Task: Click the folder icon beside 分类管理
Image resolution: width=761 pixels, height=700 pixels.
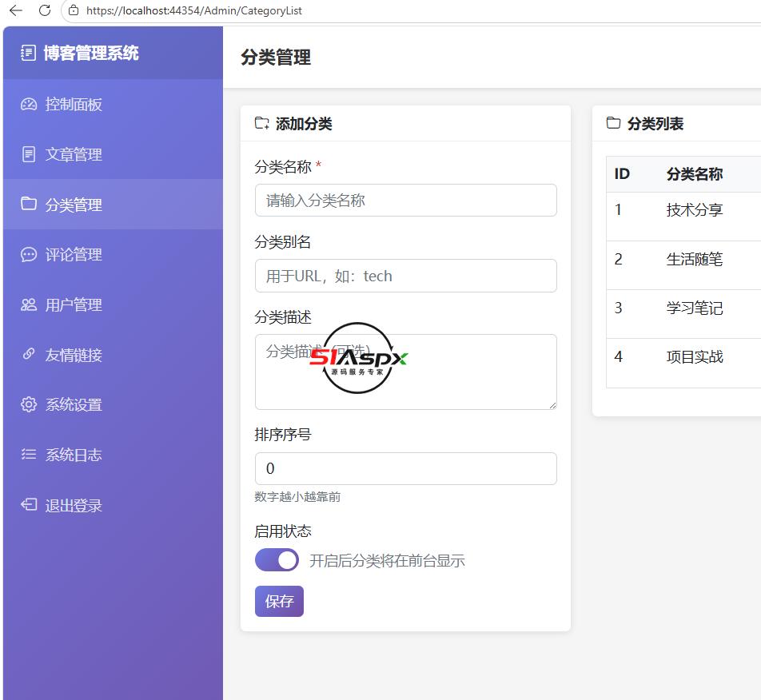Action: coord(29,204)
